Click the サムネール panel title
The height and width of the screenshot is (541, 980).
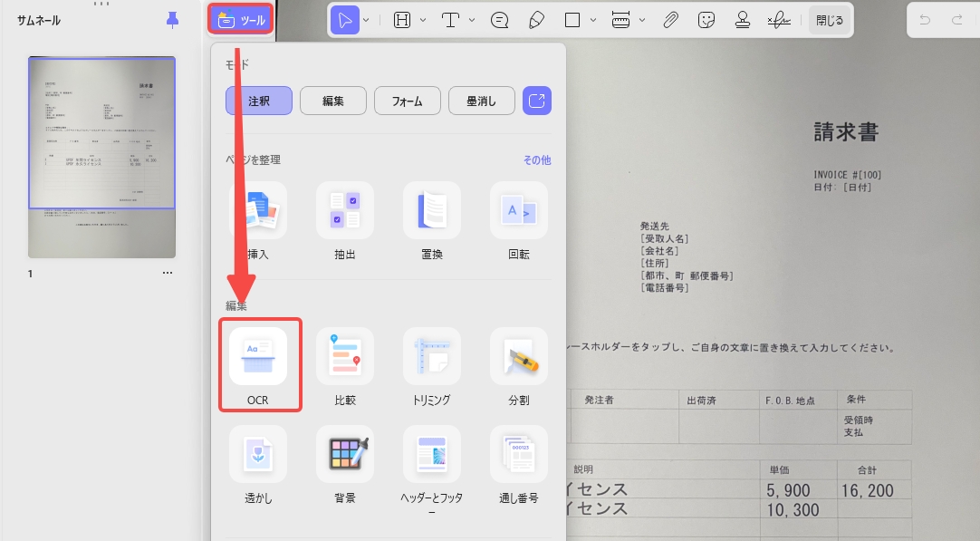pyautogui.click(x=39, y=20)
